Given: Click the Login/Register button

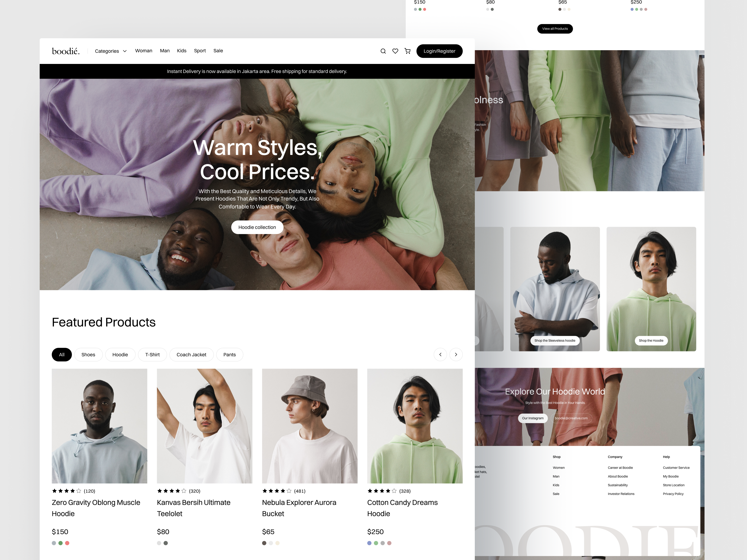Looking at the screenshot, I should click(439, 51).
